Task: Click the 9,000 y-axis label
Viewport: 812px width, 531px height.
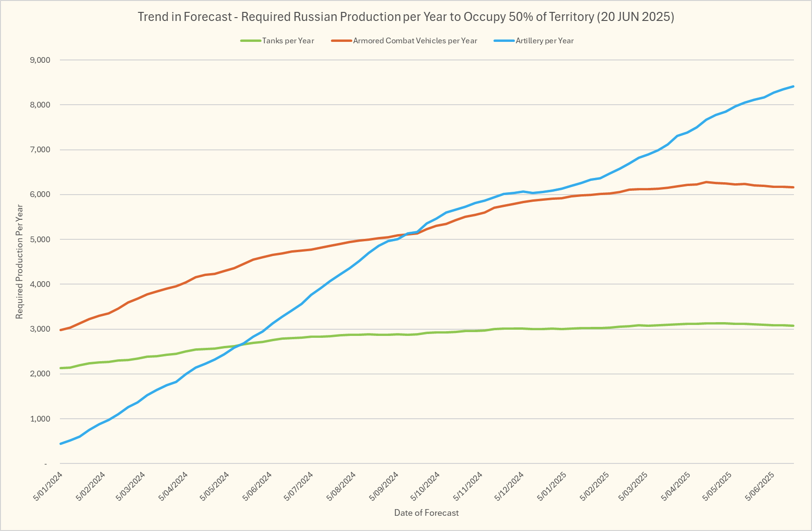Action: click(x=40, y=60)
